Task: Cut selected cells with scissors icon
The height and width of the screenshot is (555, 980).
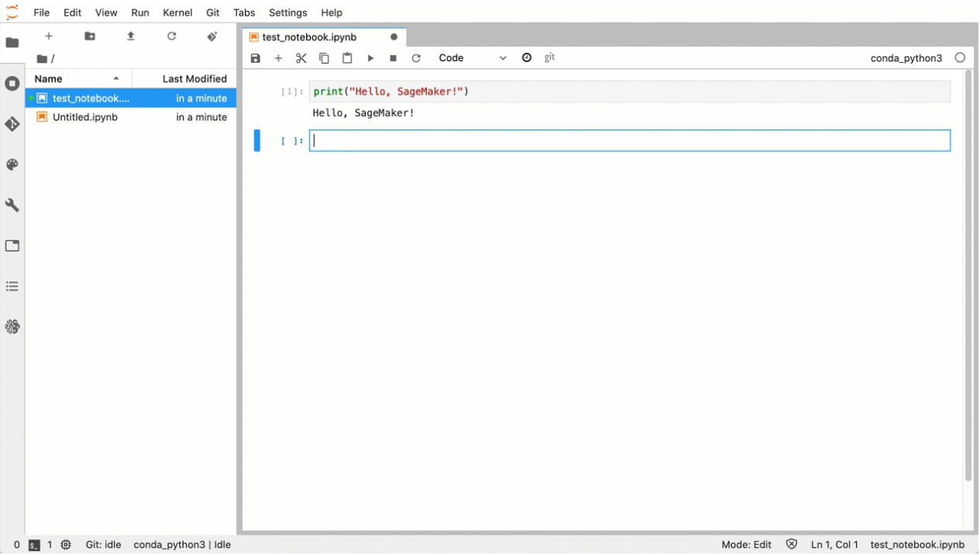Action: [x=301, y=58]
